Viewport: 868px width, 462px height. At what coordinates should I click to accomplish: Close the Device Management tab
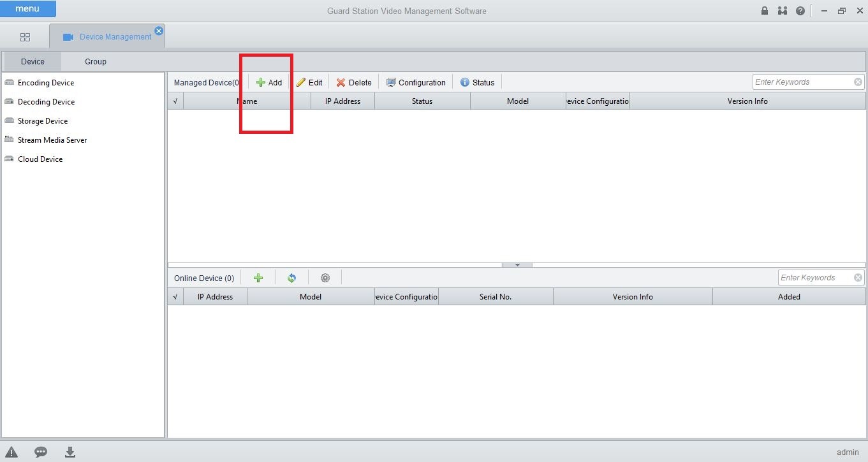click(x=159, y=31)
